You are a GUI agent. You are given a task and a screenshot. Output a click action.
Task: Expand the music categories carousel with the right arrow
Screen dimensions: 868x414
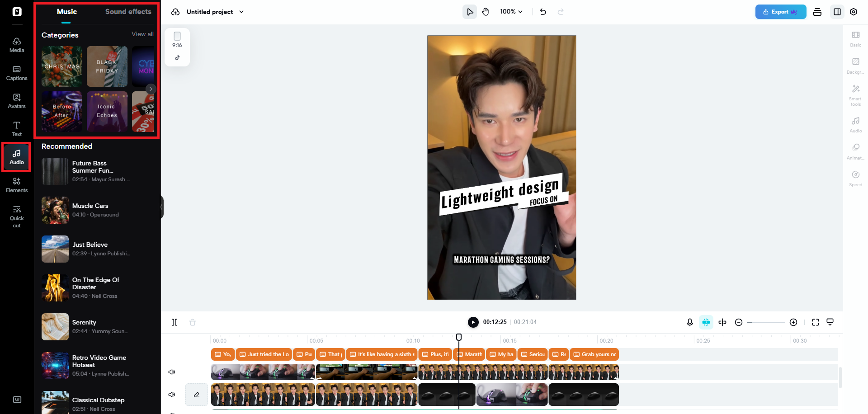point(151,89)
